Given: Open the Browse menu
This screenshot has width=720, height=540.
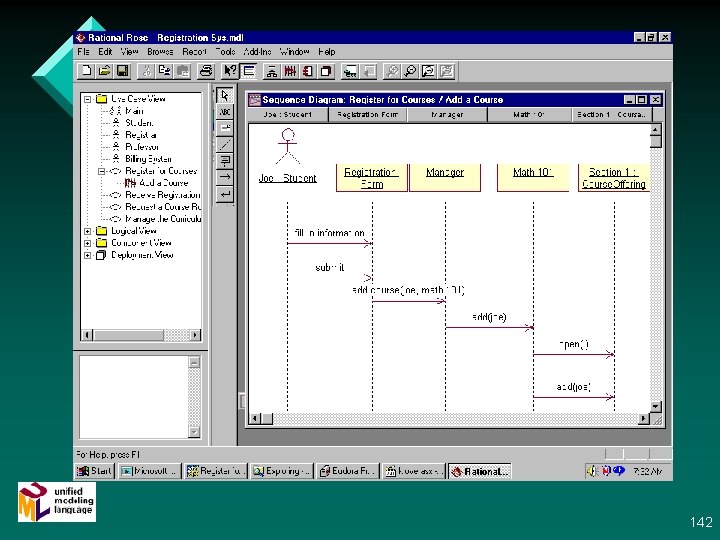Looking at the screenshot, I should coord(160,52).
